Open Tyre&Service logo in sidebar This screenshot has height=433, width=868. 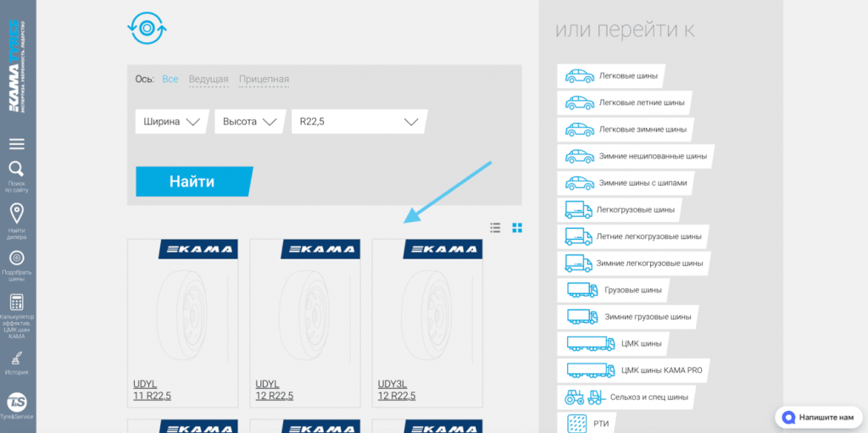click(x=17, y=402)
